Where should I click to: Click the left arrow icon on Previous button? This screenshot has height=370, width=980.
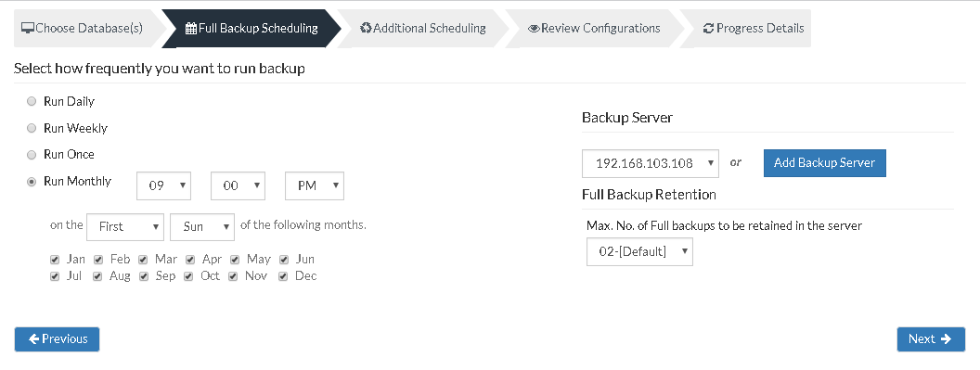click(34, 338)
